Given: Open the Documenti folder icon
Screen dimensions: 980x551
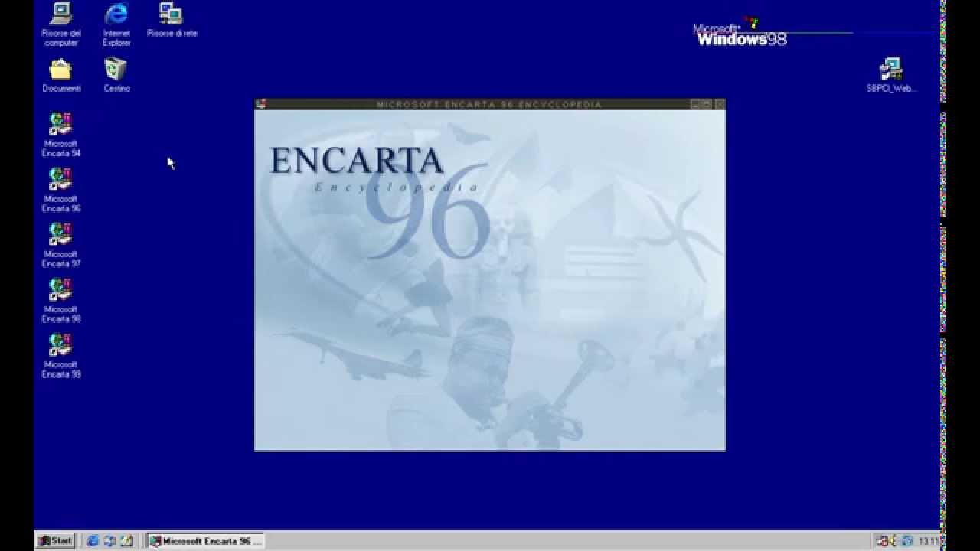Looking at the screenshot, I should click(61, 76).
